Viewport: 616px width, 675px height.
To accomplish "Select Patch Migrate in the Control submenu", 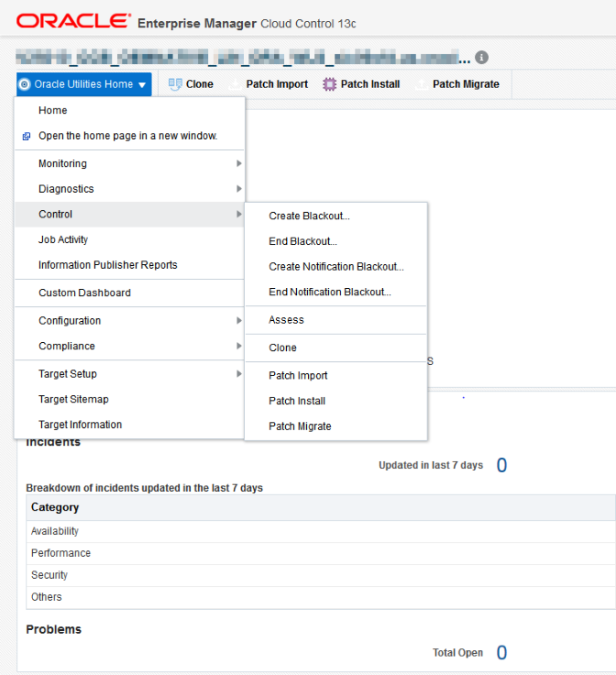I will point(336,426).
